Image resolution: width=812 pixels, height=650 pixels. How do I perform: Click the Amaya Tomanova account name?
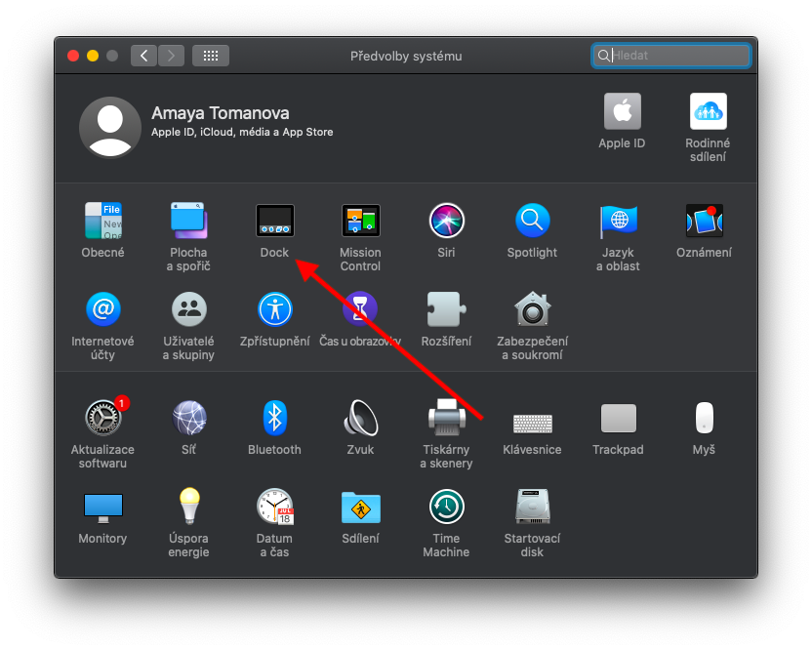[221, 113]
